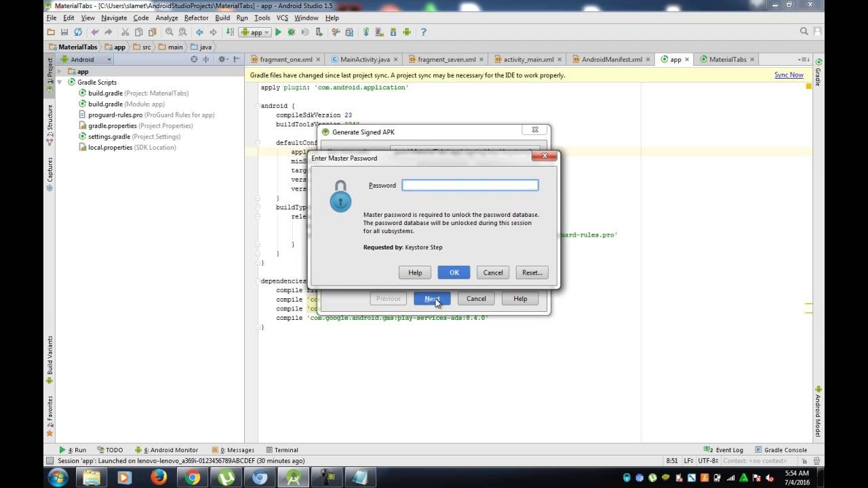The width and height of the screenshot is (868, 488).
Task: Run app with green play icon
Action: point(278,32)
